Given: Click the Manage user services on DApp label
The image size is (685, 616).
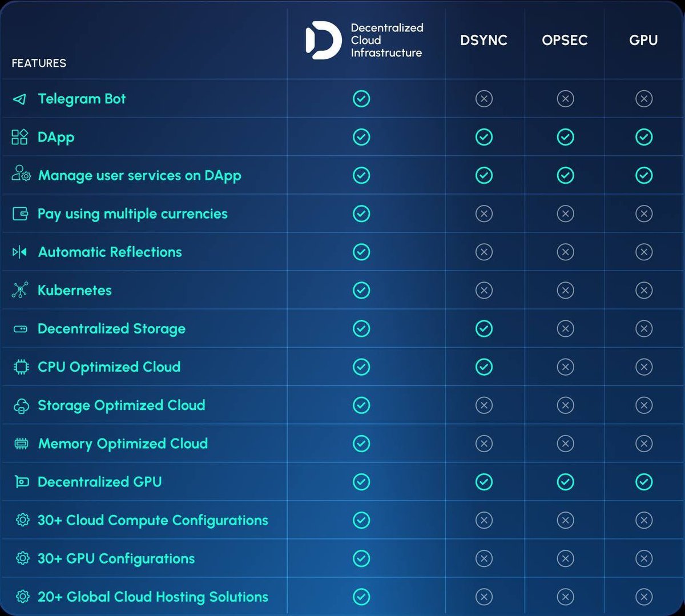Looking at the screenshot, I should (x=139, y=176).
